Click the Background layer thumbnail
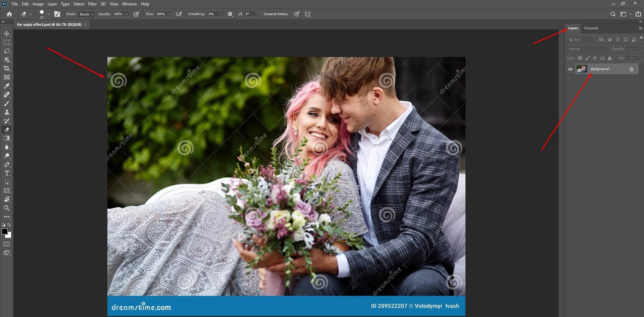 (x=582, y=69)
